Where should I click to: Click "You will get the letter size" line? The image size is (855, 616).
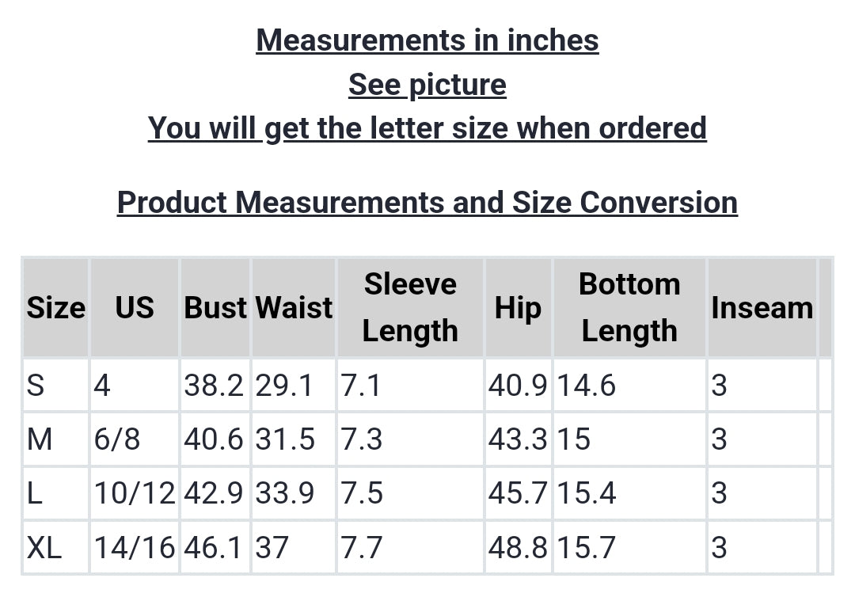[x=427, y=127]
